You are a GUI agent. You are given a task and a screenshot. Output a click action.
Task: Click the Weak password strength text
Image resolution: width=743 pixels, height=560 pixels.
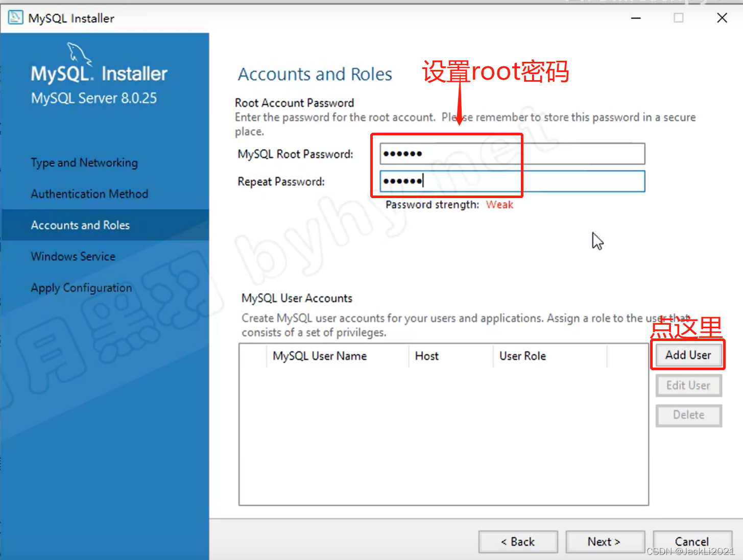[x=499, y=205]
